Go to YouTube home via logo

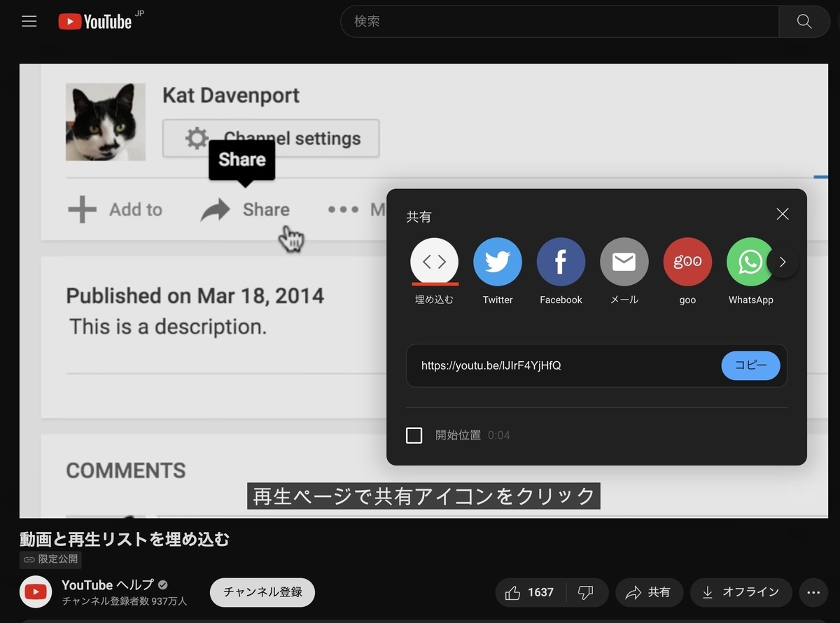click(95, 22)
